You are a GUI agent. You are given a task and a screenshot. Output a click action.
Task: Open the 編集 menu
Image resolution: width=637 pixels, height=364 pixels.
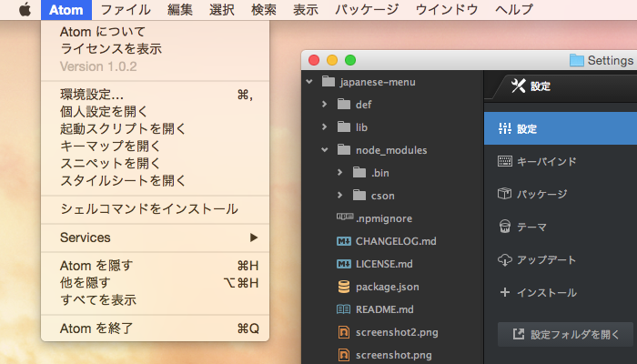(x=179, y=9)
